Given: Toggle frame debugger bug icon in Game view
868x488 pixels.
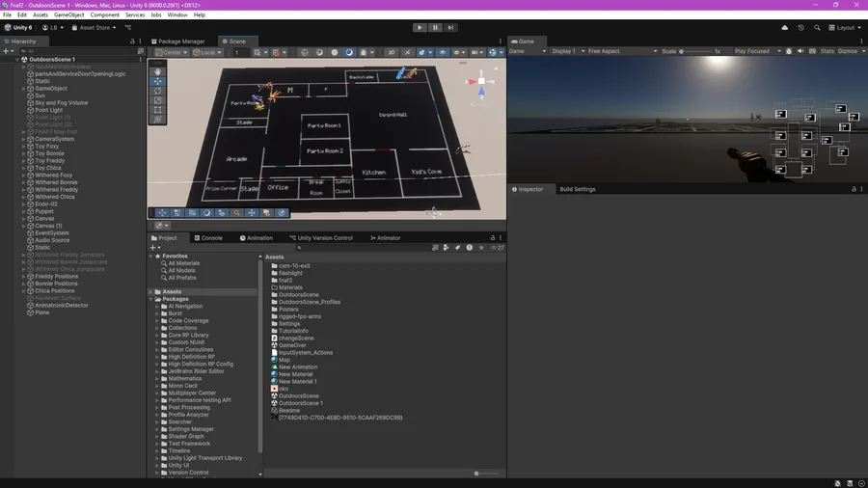Looking at the screenshot, I should tap(789, 51).
